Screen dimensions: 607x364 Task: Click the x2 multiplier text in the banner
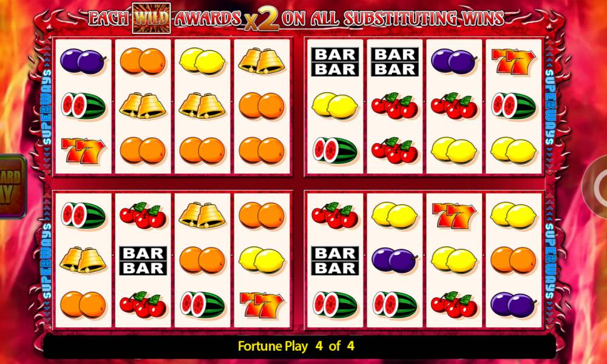point(262,21)
